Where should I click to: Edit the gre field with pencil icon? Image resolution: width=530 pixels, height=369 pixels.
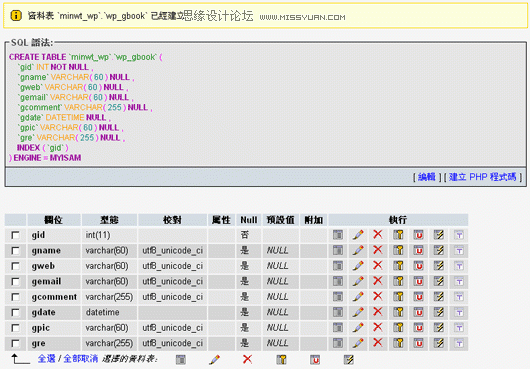point(358,343)
